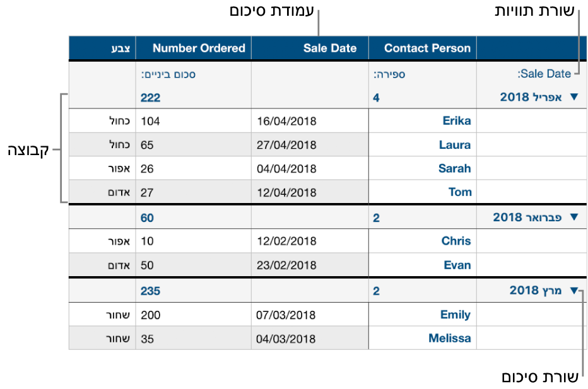Image resolution: width=588 pixels, height=389 pixels.
Task: Select the Number Ordered column header
Action: pos(194,48)
